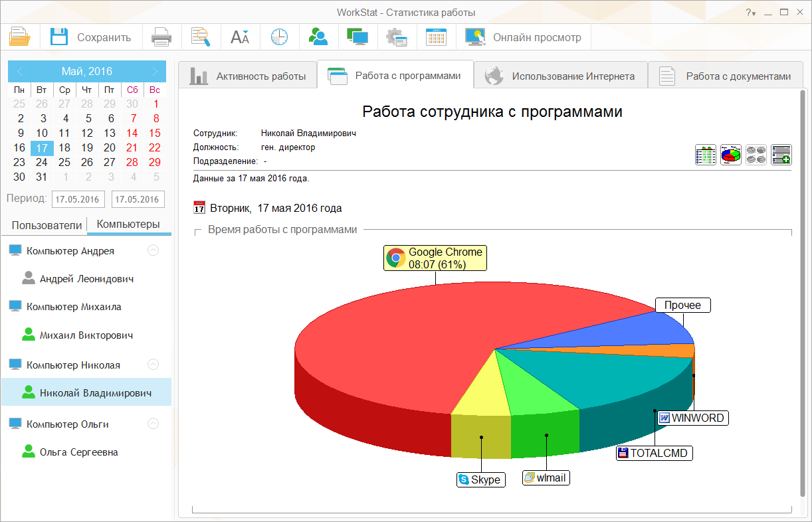This screenshot has height=522, width=812.
Task: Switch to pie chart view icon
Action: 731,155
